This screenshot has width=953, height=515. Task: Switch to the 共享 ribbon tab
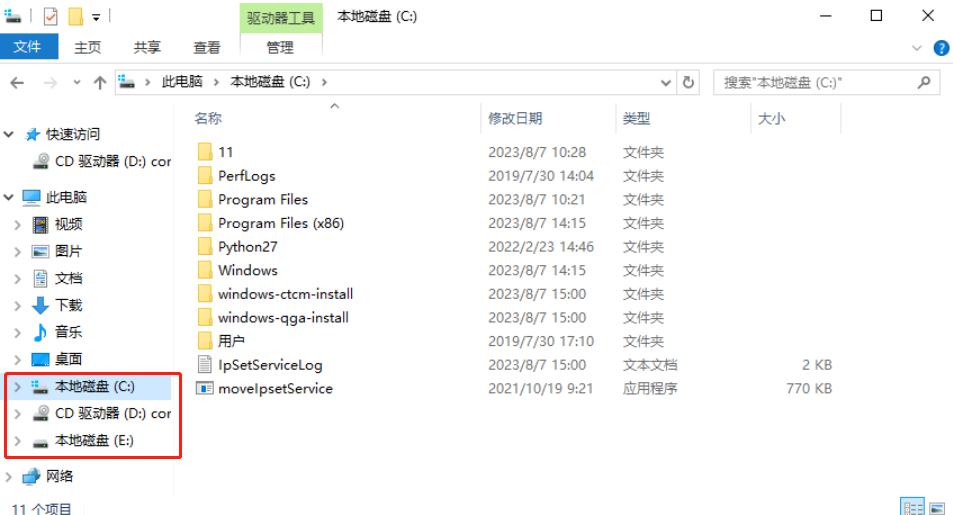[x=147, y=47]
